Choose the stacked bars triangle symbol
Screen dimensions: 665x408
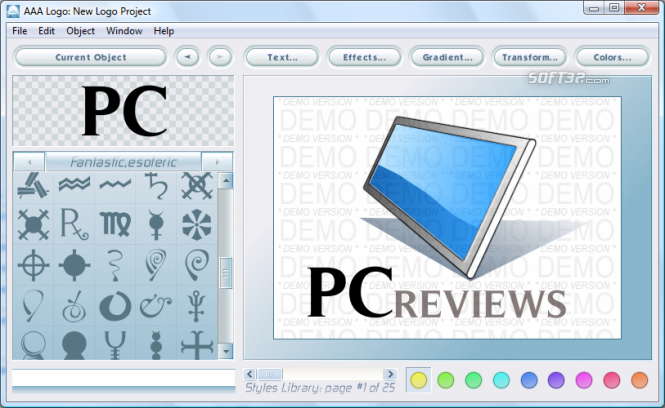(x=34, y=185)
